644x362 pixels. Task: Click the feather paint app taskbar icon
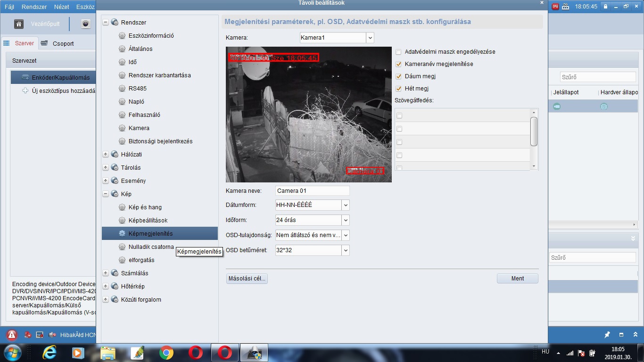pyautogui.click(x=137, y=353)
